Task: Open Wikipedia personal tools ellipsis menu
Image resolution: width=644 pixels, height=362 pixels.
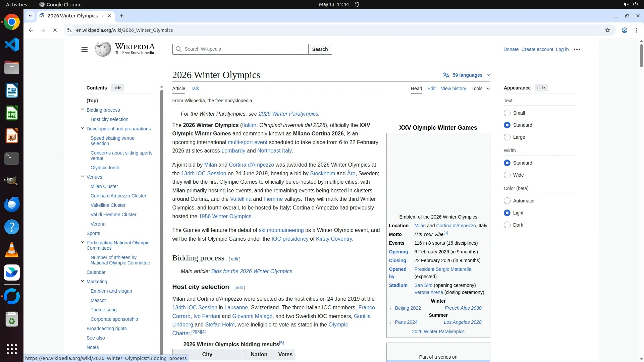Action: tap(577, 49)
